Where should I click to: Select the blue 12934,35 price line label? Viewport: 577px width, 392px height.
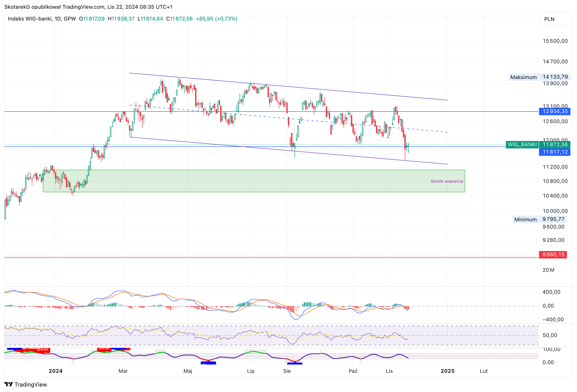[555, 112]
